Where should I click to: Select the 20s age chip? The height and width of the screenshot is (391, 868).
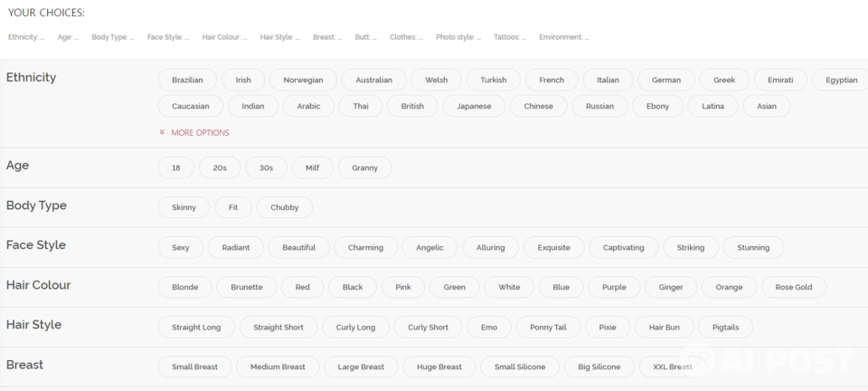pos(220,167)
